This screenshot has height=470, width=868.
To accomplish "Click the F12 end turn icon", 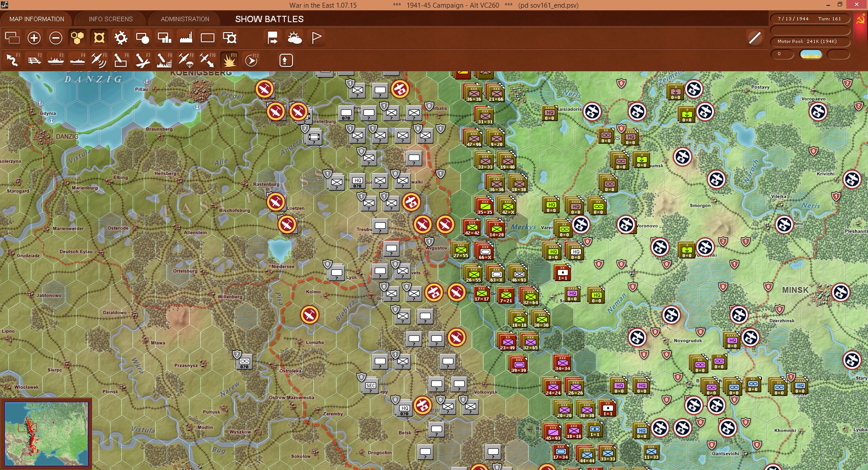I will 251,60.
